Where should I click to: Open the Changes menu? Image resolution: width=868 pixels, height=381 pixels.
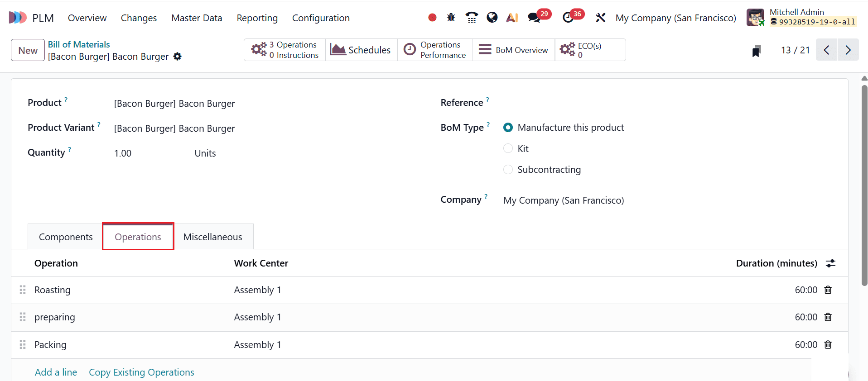tap(139, 18)
